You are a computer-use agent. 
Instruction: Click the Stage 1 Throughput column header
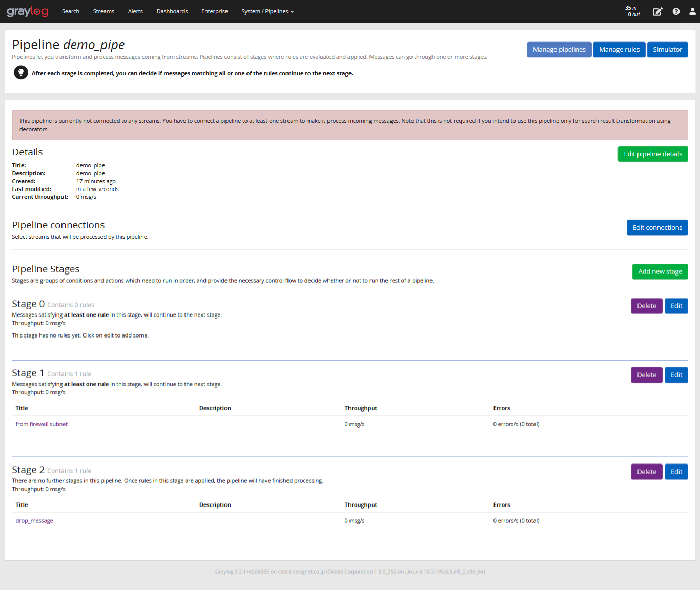click(361, 408)
